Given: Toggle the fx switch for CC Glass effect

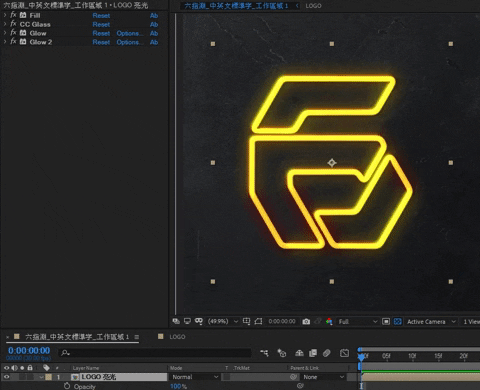Looking at the screenshot, I should 13,24.
